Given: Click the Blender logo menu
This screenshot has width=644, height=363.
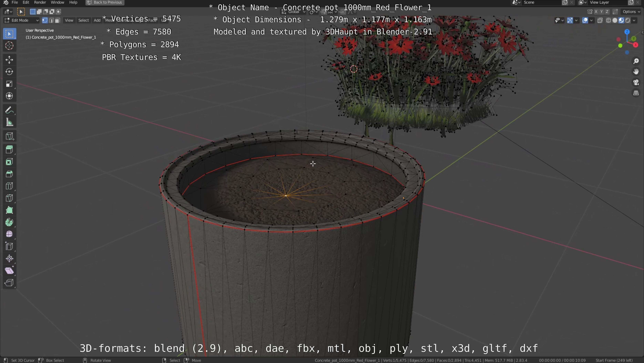Looking at the screenshot, I should pos(6,3).
